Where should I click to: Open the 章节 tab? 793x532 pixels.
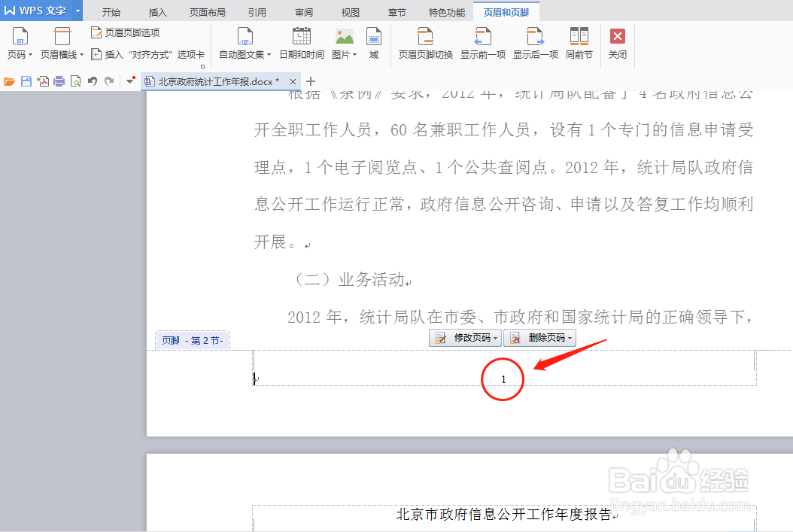pyautogui.click(x=397, y=12)
